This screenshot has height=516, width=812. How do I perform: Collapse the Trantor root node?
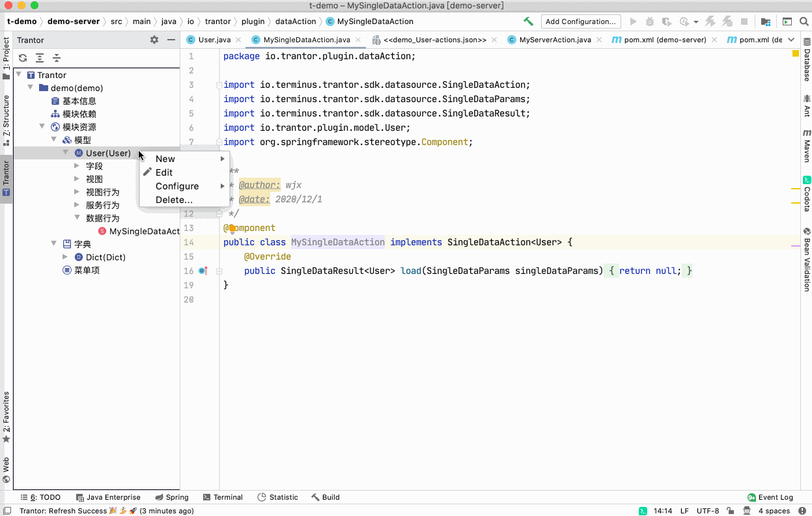[19, 75]
